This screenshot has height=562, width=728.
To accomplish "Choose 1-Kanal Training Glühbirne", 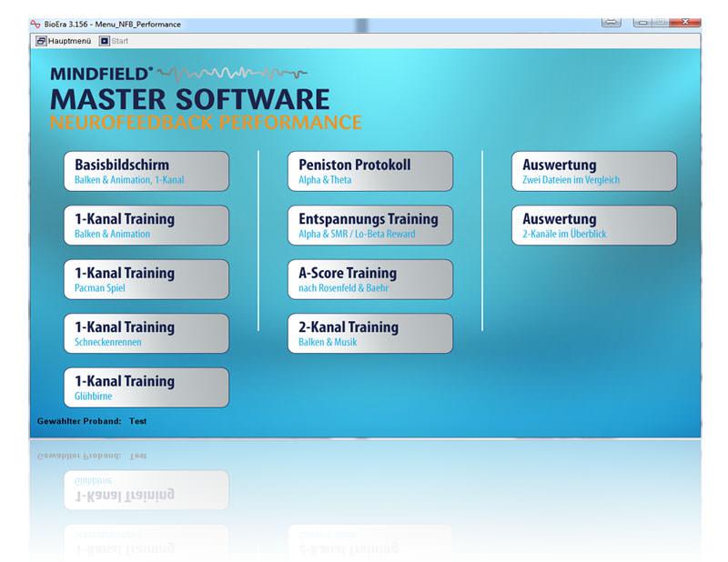I will coord(147,388).
